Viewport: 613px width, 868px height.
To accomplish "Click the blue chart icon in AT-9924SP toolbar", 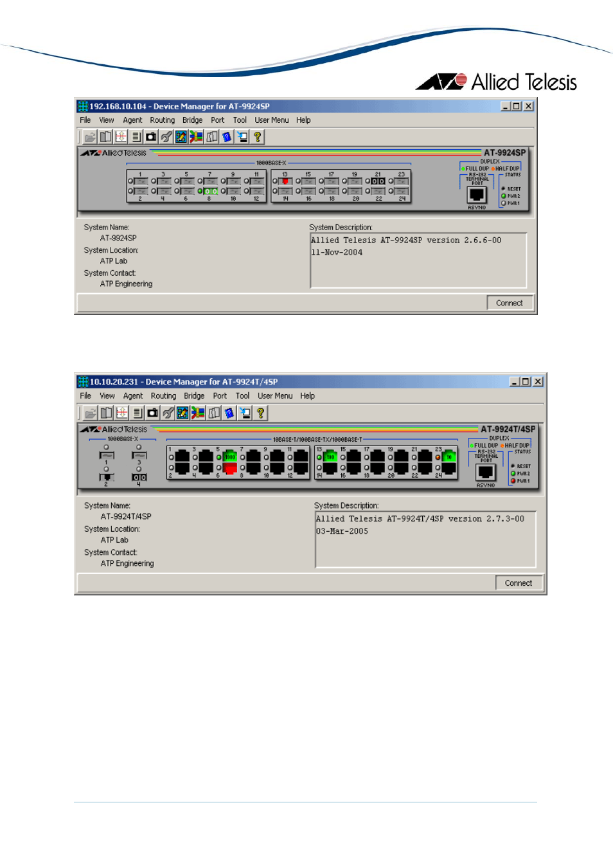I will click(x=181, y=137).
